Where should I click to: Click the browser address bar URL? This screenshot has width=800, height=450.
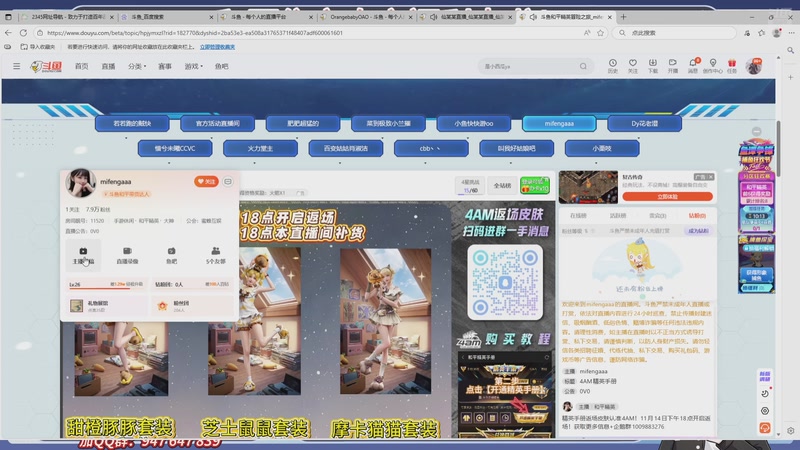pyautogui.click(x=194, y=33)
